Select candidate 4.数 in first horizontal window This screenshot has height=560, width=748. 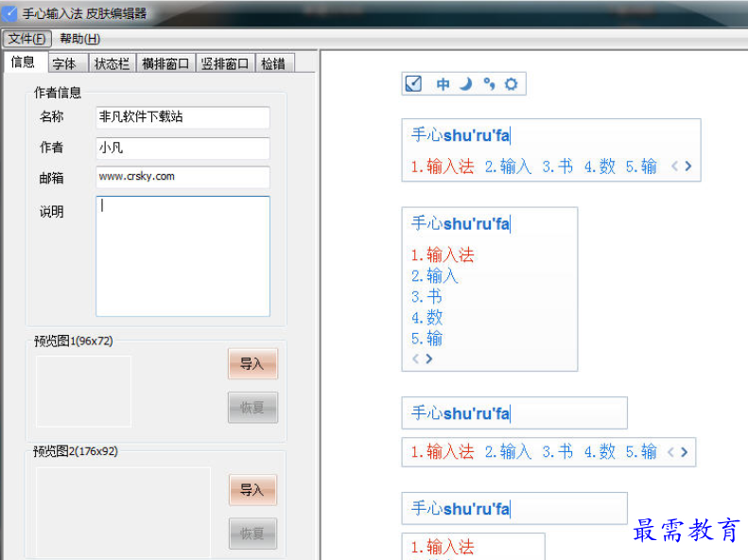(x=600, y=166)
